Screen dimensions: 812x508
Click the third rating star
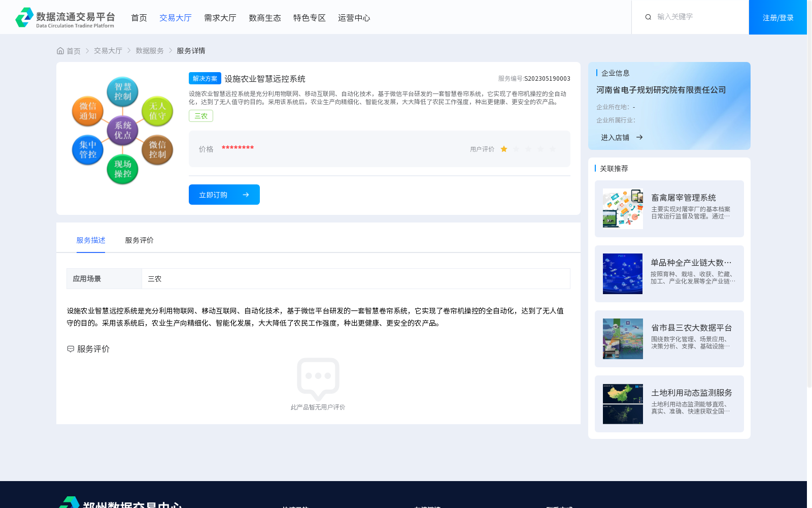(x=528, y=149)
